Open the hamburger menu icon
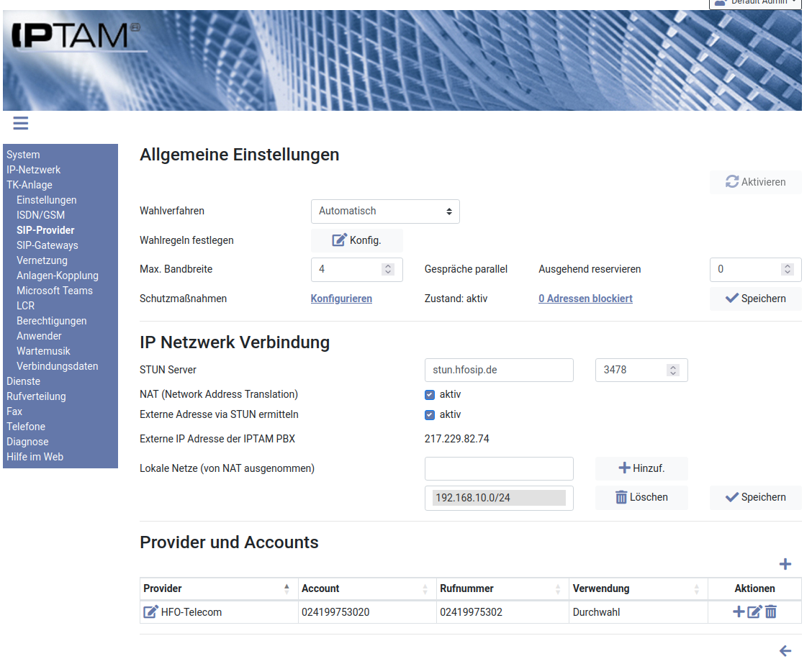 coord(21,123)
